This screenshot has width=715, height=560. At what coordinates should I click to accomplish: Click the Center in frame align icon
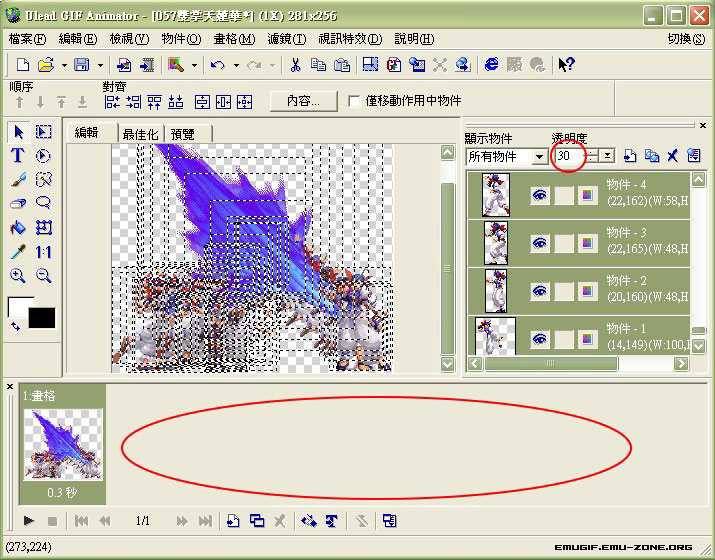(244, 102)
